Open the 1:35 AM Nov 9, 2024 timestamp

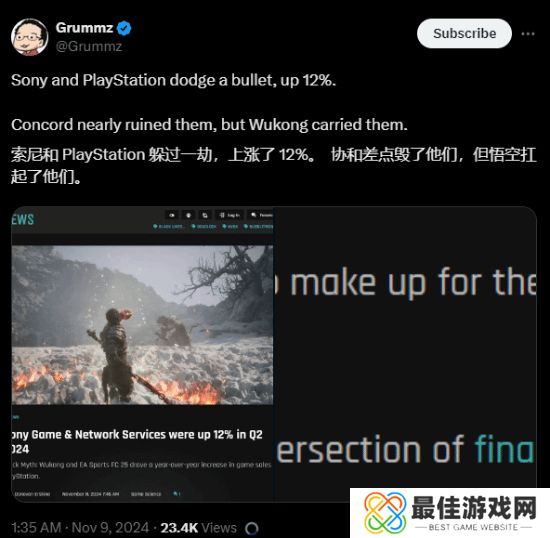point(80,527)
